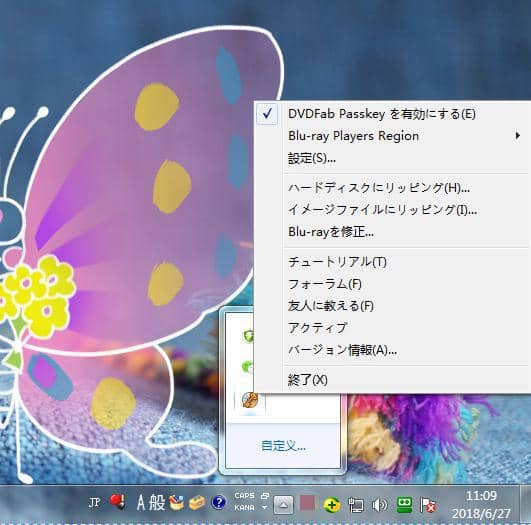Click the 自定义... link in tray popup
531x525 pixels.
pos(283,446)
